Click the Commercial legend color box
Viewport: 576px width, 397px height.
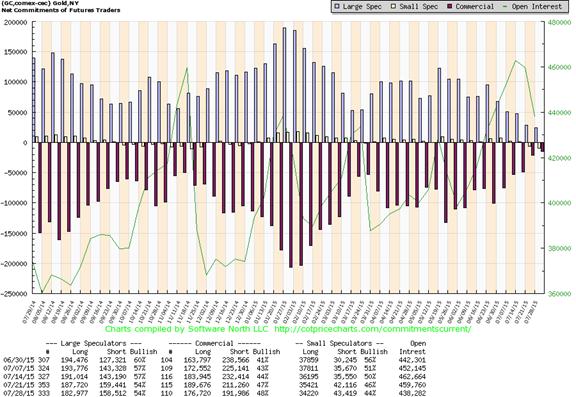tap(450, 7)
